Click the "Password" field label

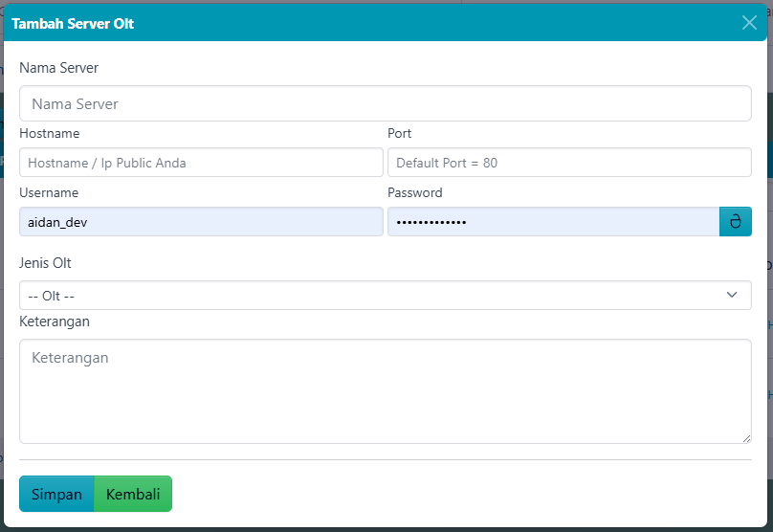click(414, 192)
